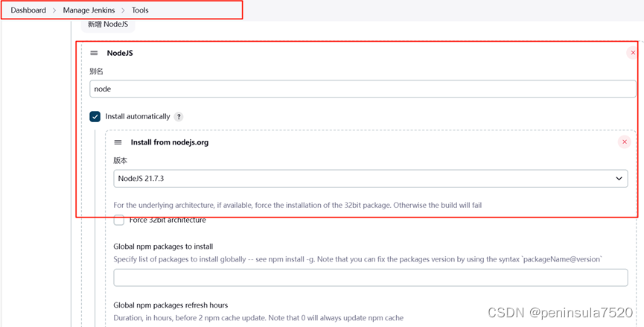Open the NodeJS 21.7.3 version dropdown
This screenshot has height=327, width=644.
click(x=371, y=178)
